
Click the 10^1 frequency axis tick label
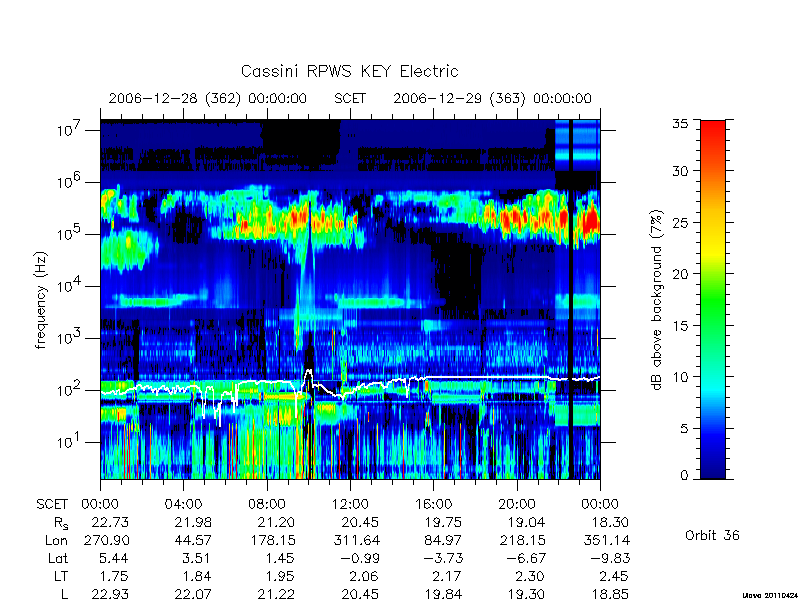pyautogui.click(x=69, y=441)
